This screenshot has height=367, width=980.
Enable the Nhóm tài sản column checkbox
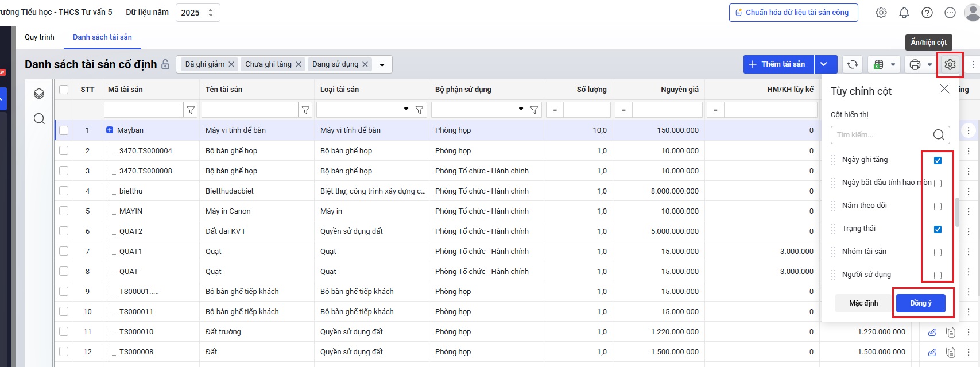(938, 252)
